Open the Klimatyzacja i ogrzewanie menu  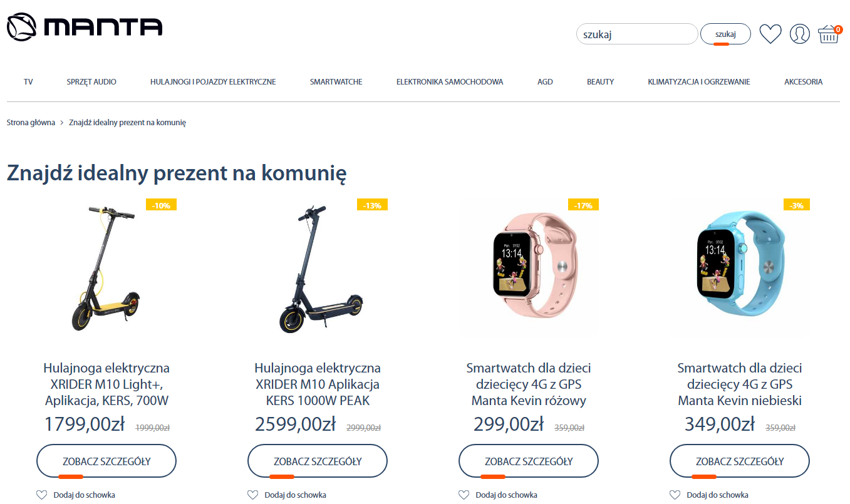pos(699,81)
